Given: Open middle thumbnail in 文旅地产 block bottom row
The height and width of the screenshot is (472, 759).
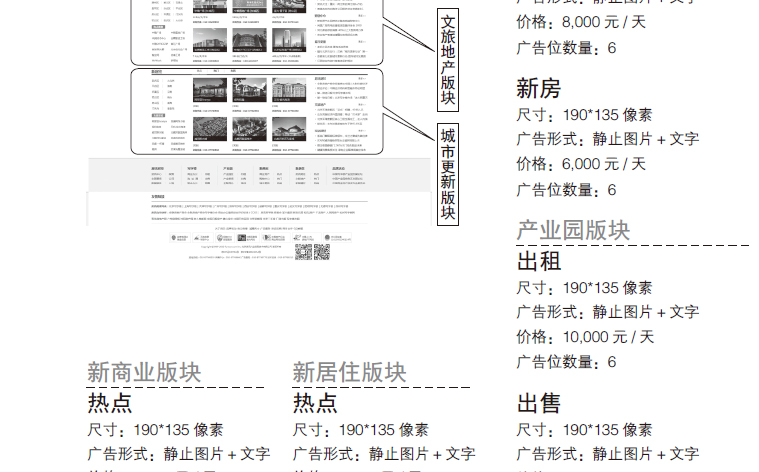Looking at the screenshot, I should [x=249, y=40].
